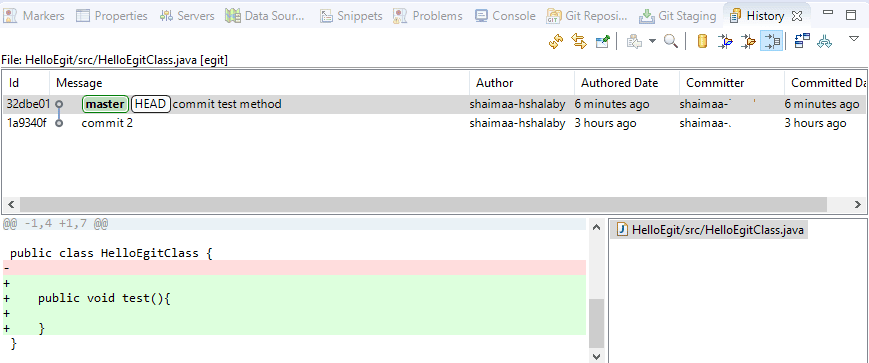Screen dimensions: 869x363
Task: Minimize the view panel
Action: 828,13
